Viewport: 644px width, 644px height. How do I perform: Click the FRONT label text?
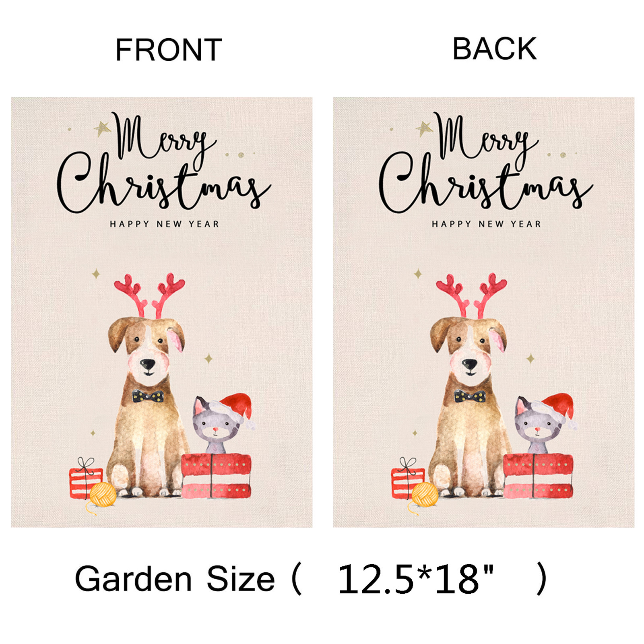[x=169, y=50]
